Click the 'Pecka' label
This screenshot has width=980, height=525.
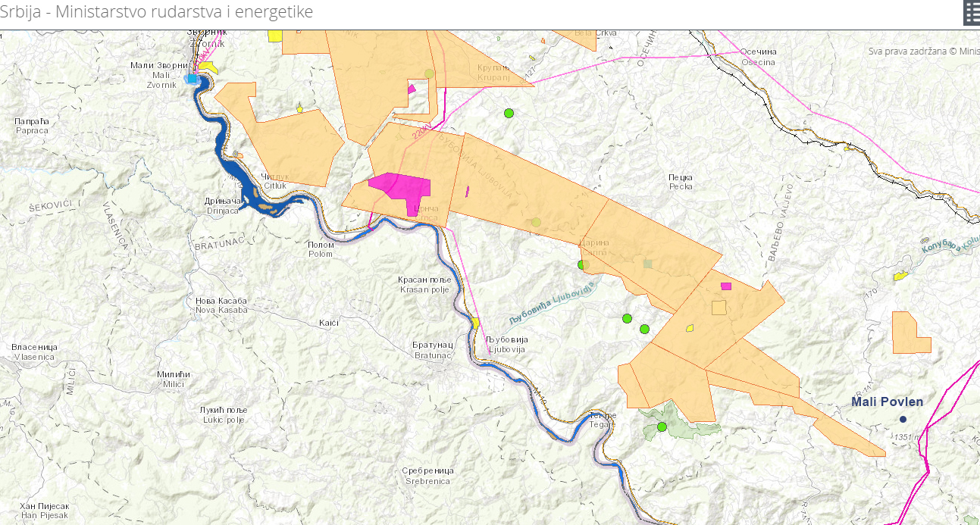pyautogui.click(x=681, y=182)
